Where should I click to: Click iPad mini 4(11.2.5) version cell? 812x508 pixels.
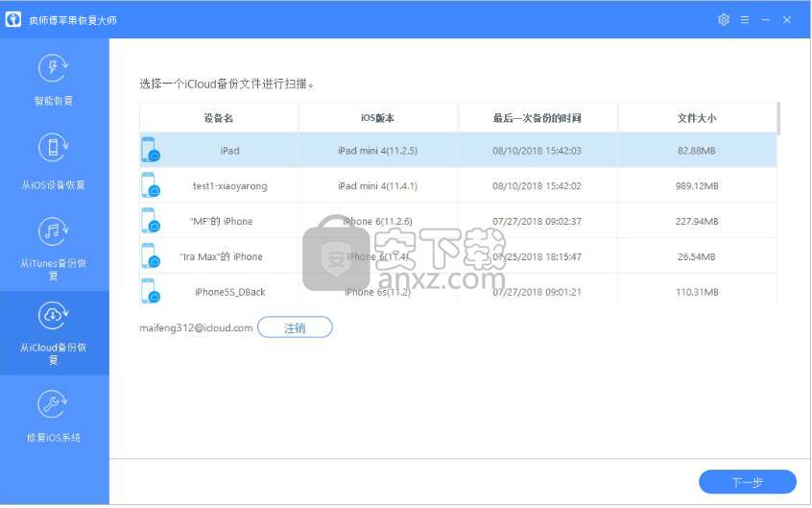(x=377, y=151)
